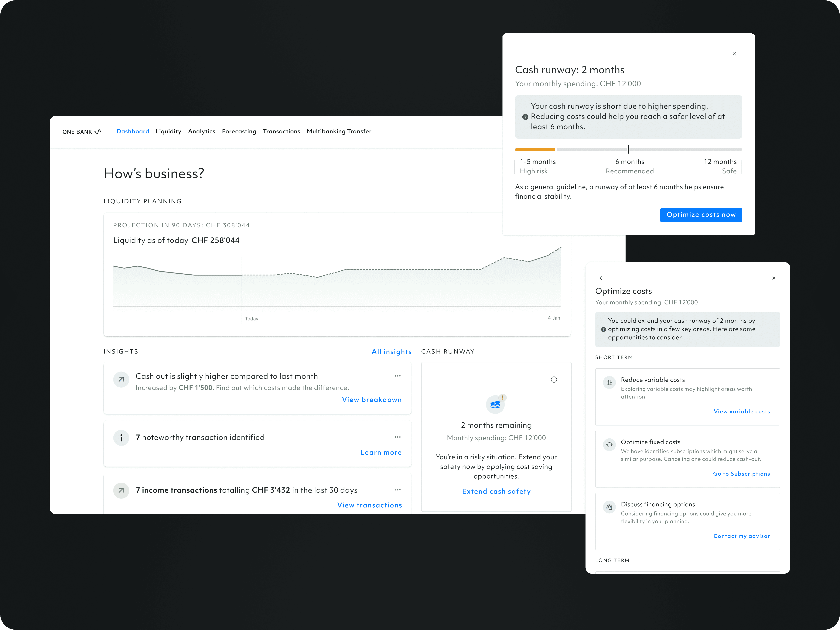Open options for noteworthy transaction insight
This screenshot has width=840, height=630.
398,437
